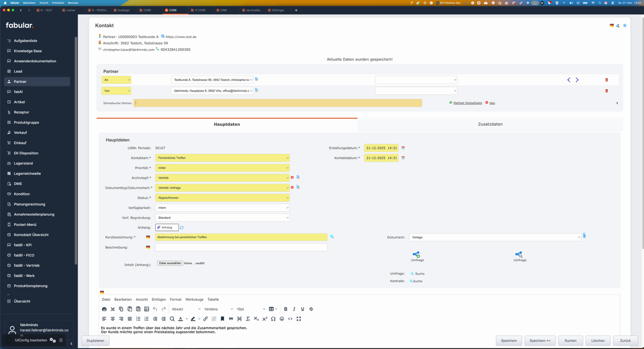Screen dimensions: 644x349
Task: Click the Speichern button
Action: click(x=509, y=340)
